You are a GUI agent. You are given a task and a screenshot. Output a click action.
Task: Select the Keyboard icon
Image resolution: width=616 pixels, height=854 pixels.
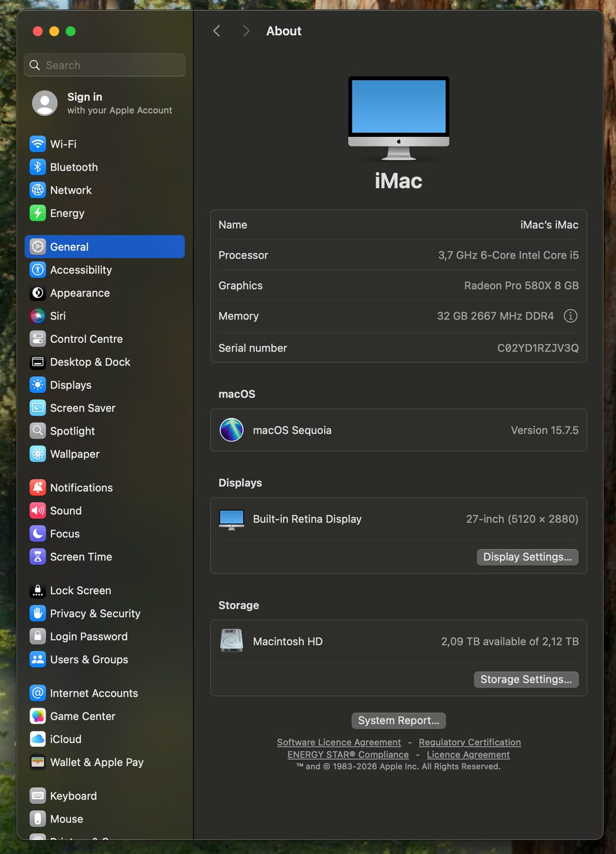[38, 796]
